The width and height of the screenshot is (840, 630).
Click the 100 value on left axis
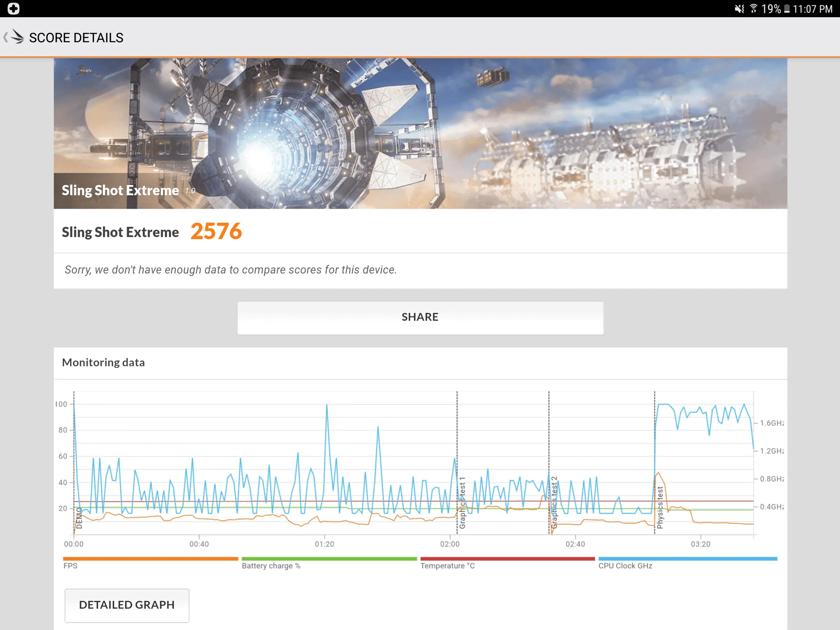click(61, 404)
